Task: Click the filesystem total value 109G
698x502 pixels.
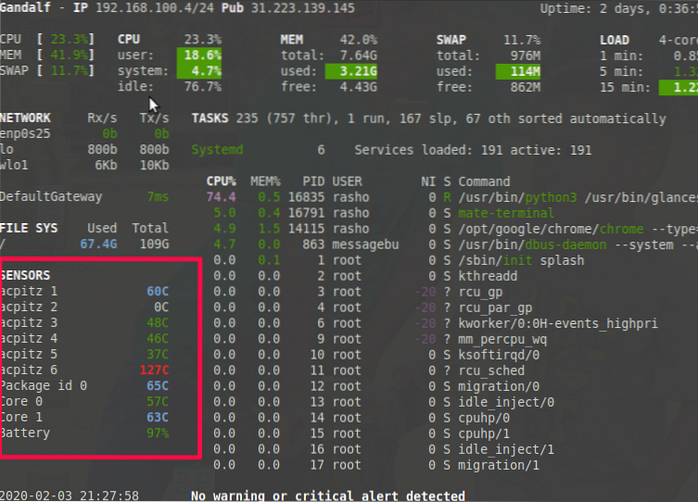Action: tap(154, 244)
